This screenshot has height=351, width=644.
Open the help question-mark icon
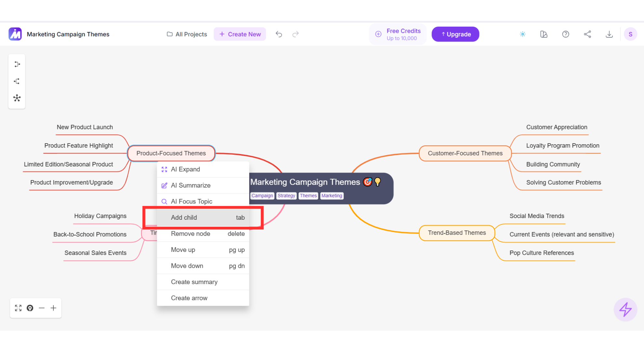tap(566, 34)
